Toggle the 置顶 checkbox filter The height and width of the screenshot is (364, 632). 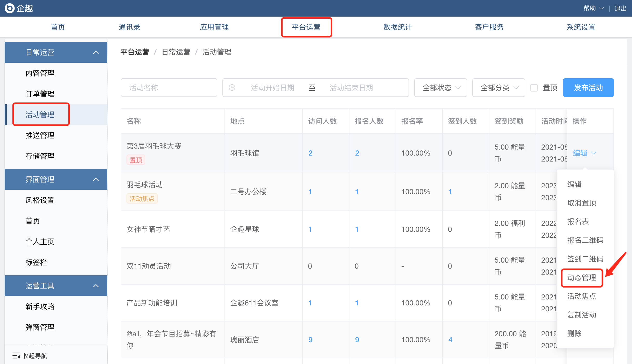pos(534,88)
